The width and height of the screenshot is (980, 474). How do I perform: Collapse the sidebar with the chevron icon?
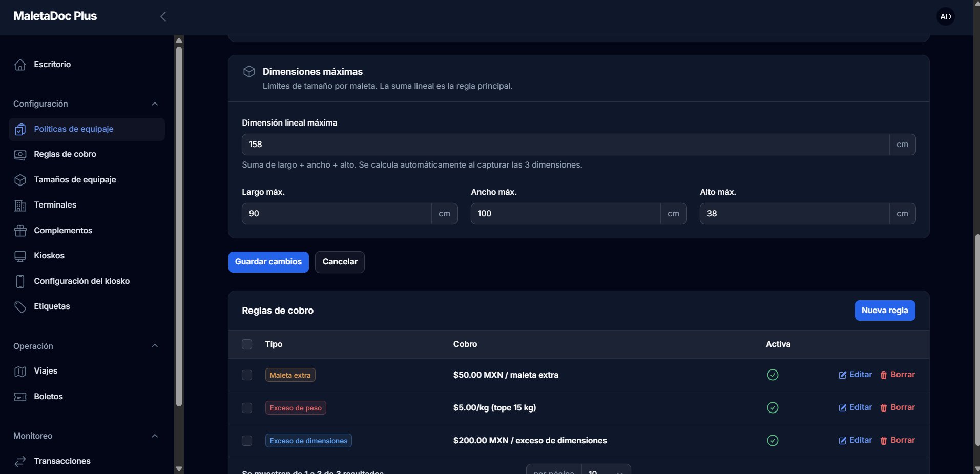(163, 16)
